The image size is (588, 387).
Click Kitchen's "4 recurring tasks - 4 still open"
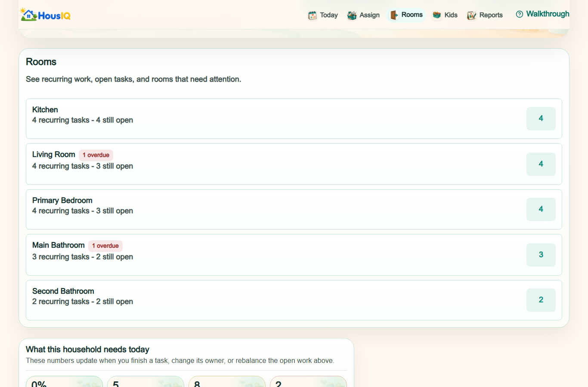(x=83, y=120)
